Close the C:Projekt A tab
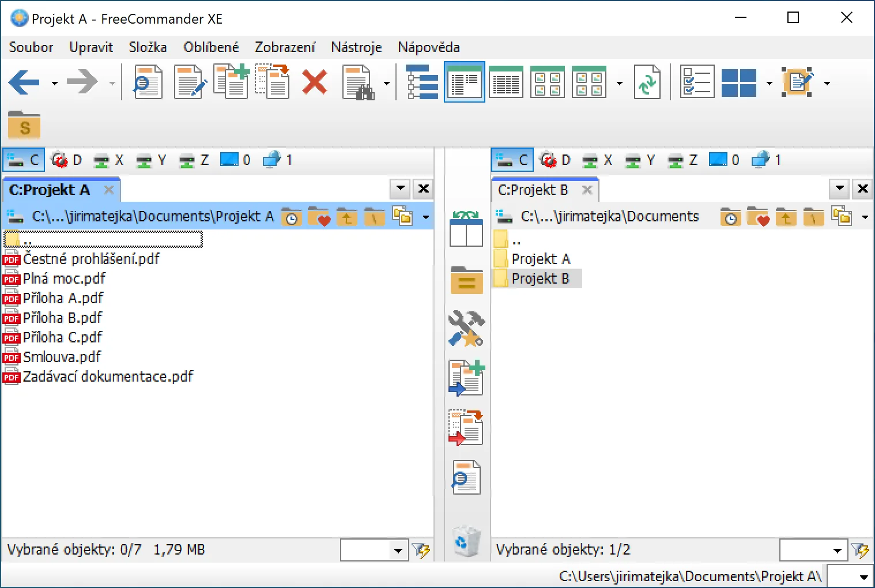 click(108, 190)
